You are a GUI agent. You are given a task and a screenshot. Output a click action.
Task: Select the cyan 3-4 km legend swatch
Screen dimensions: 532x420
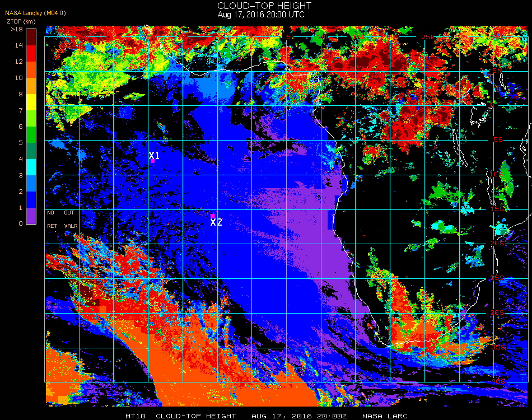(x=31, y=167)
